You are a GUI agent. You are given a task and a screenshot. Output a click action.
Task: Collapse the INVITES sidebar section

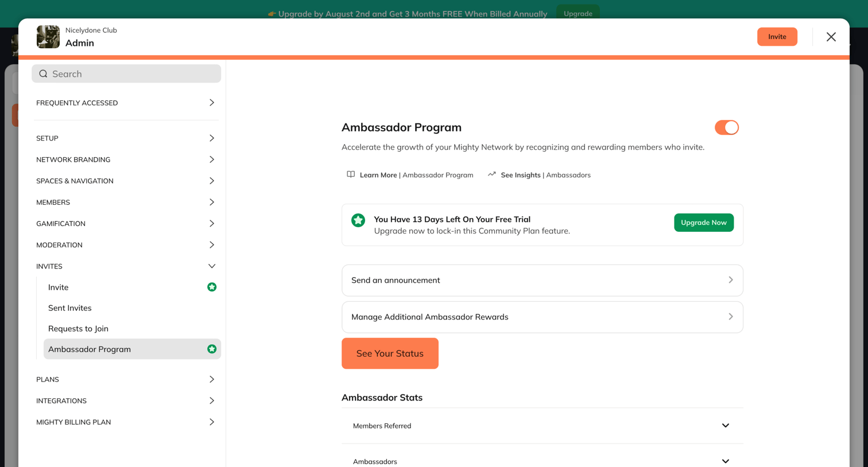click(126, 266)
